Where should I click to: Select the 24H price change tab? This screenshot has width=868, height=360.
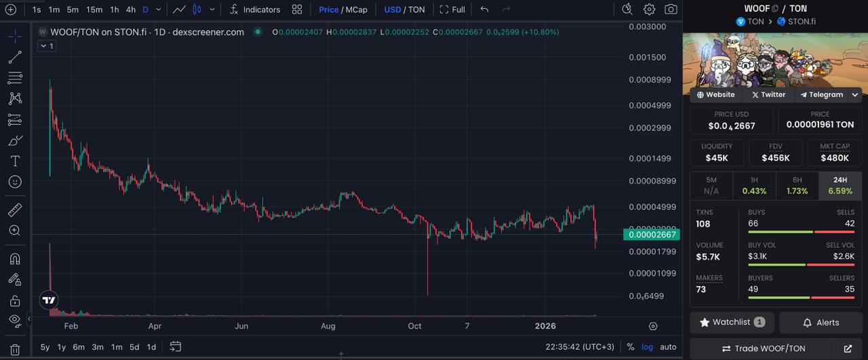840,186
